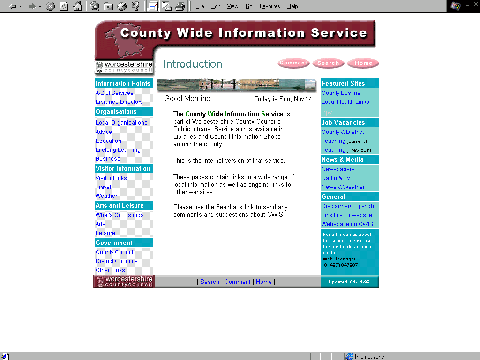Click the pink Search oval button

click(328, 63)
